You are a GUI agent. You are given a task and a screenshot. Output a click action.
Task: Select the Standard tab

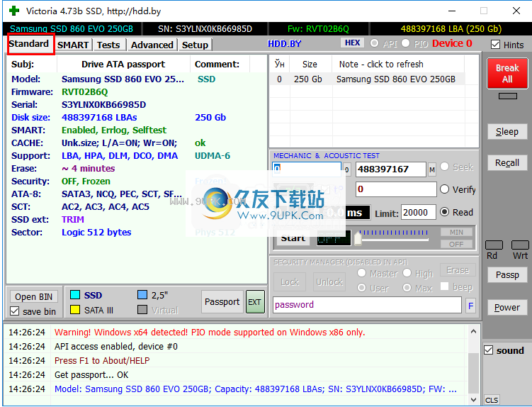click(29, 44)
